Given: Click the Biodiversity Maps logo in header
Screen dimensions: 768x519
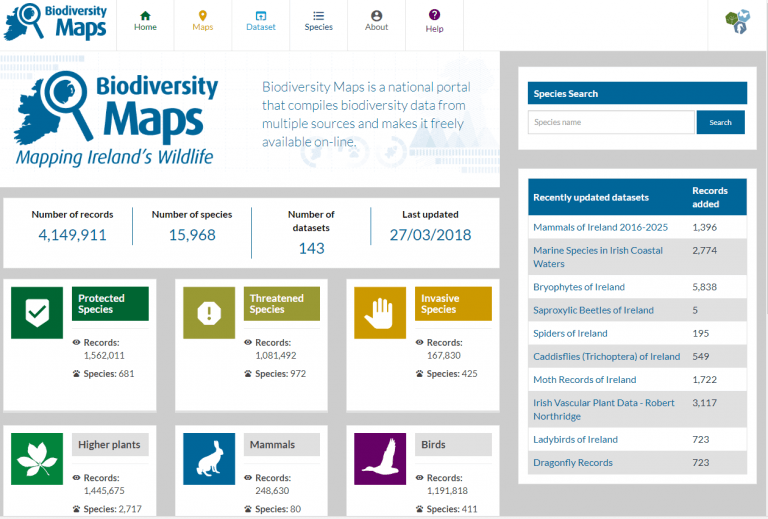Looking at the screenshot, I should [55, 22].
